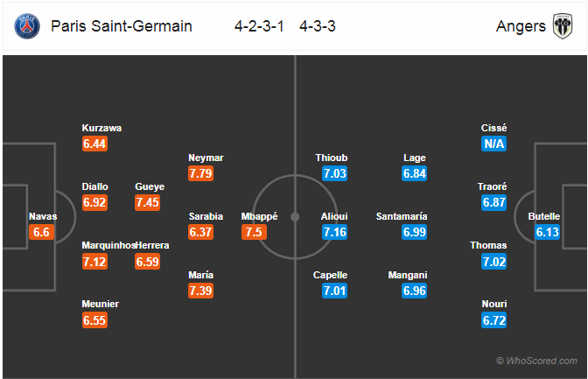This screenshot has width=588, height=379.
Task: Open the WhoScored.com watermark link
Action: point(537,361)
